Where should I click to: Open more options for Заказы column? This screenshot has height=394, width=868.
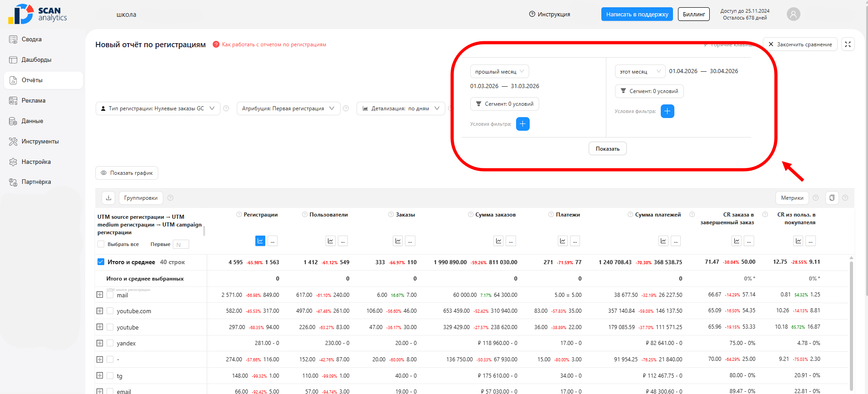410,241
